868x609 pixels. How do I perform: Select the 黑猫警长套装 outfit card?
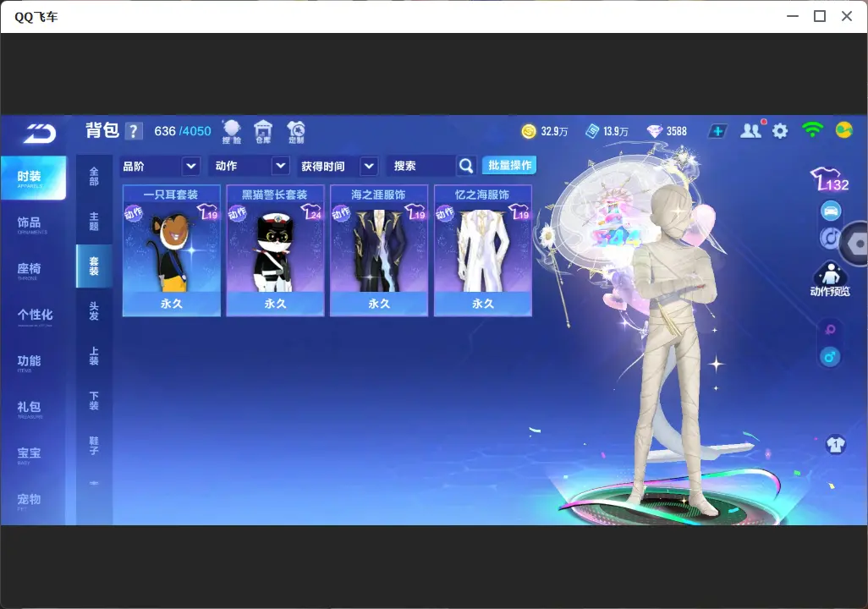[275, 251]
